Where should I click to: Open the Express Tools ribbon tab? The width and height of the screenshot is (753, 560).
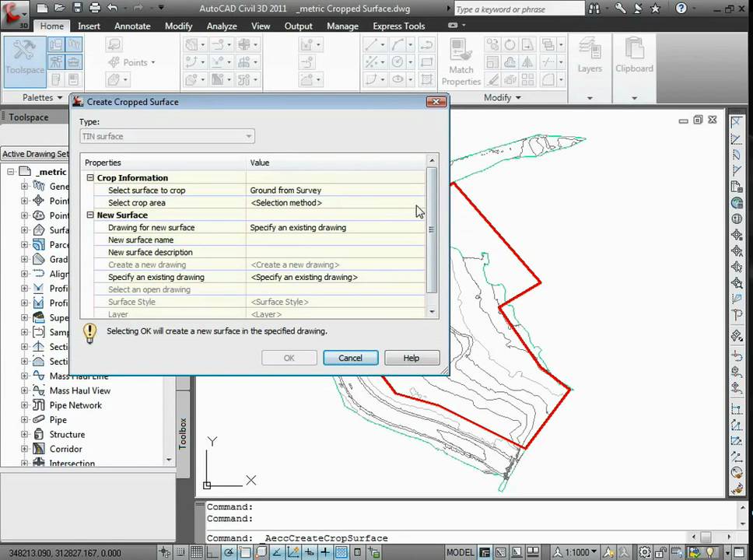click(398, 26)
